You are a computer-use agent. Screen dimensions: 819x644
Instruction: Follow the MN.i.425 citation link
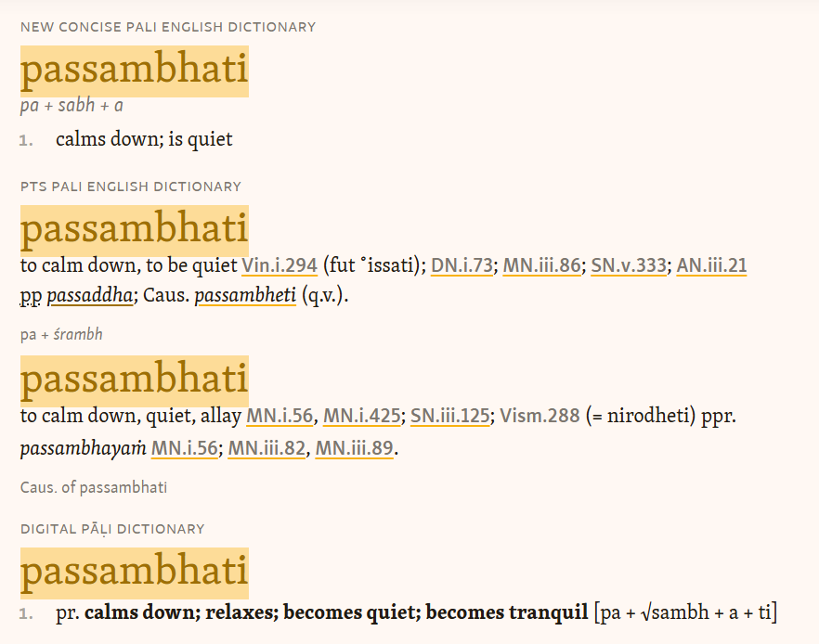tap(361, 416)
